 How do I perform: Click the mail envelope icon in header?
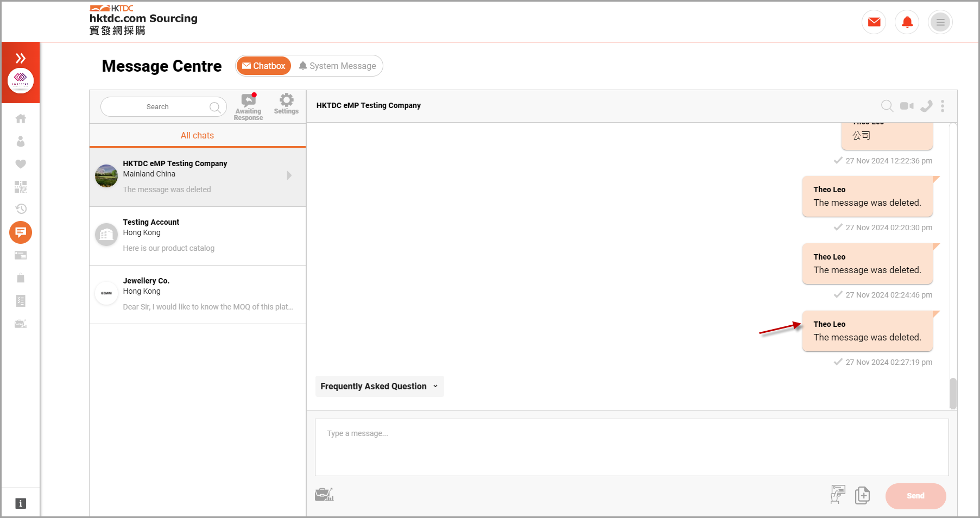point(874,22)
